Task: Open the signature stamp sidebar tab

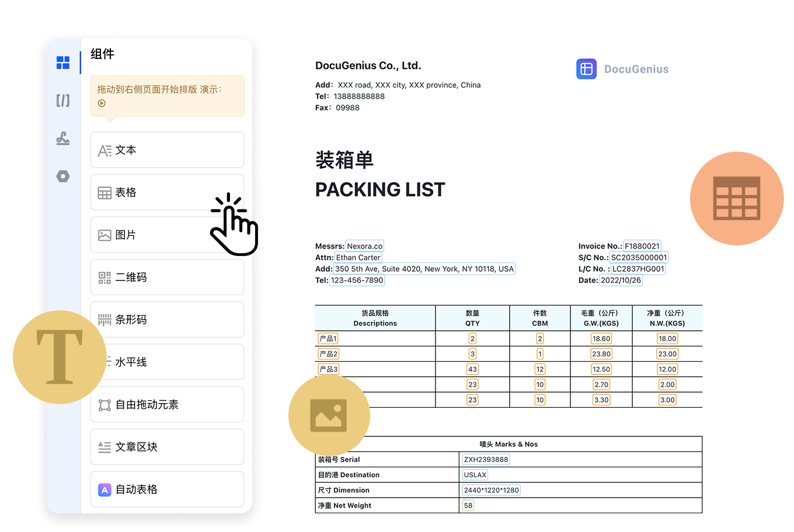Action: click(63, 139)
